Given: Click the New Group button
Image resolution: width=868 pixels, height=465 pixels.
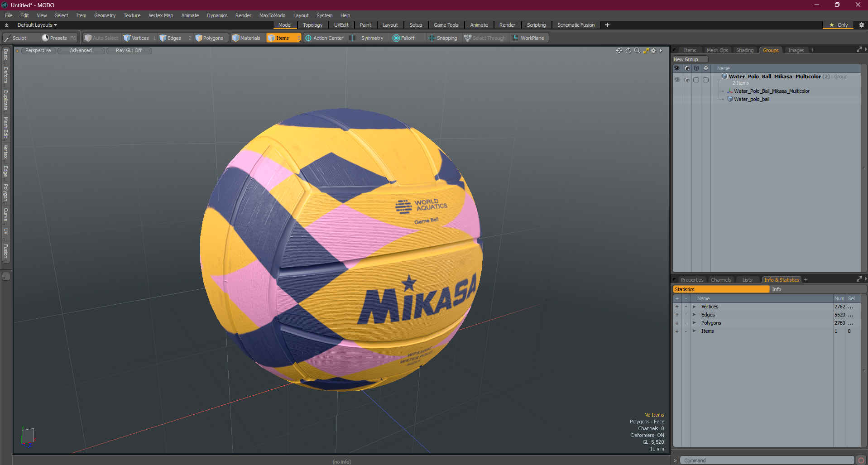Looking at the screenshot, I should tap(690, 59).
